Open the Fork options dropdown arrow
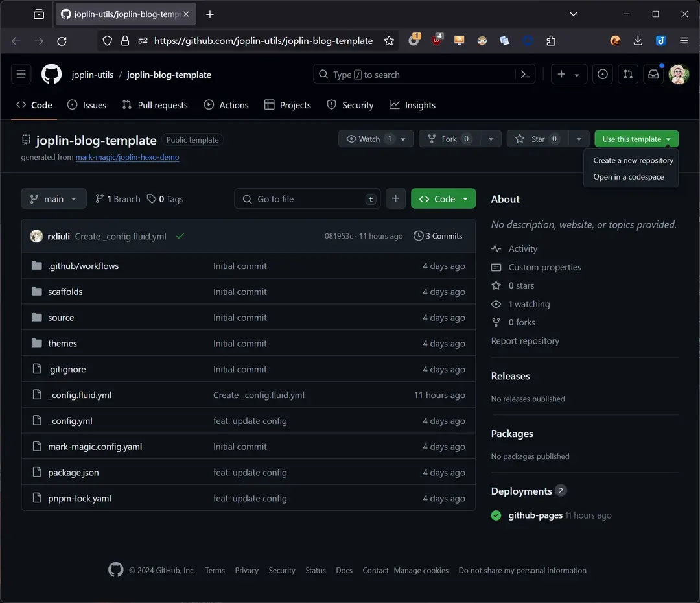 click(x=491, y=139)
